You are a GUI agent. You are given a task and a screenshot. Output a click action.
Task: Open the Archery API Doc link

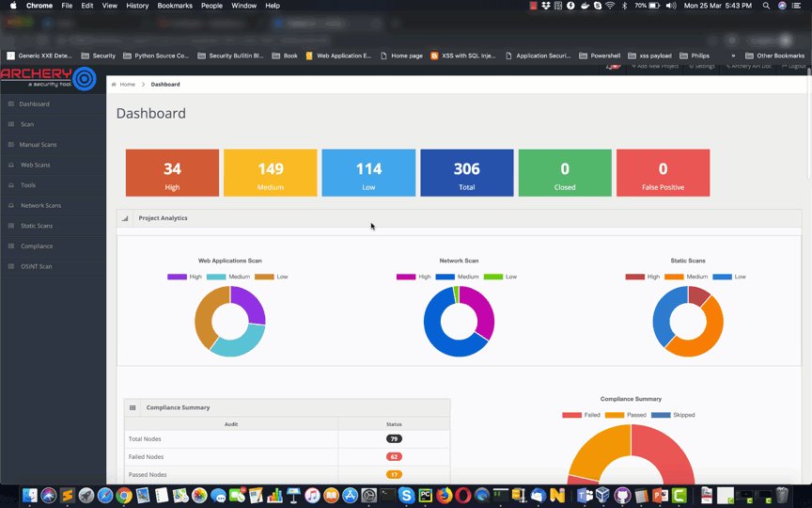749,67
